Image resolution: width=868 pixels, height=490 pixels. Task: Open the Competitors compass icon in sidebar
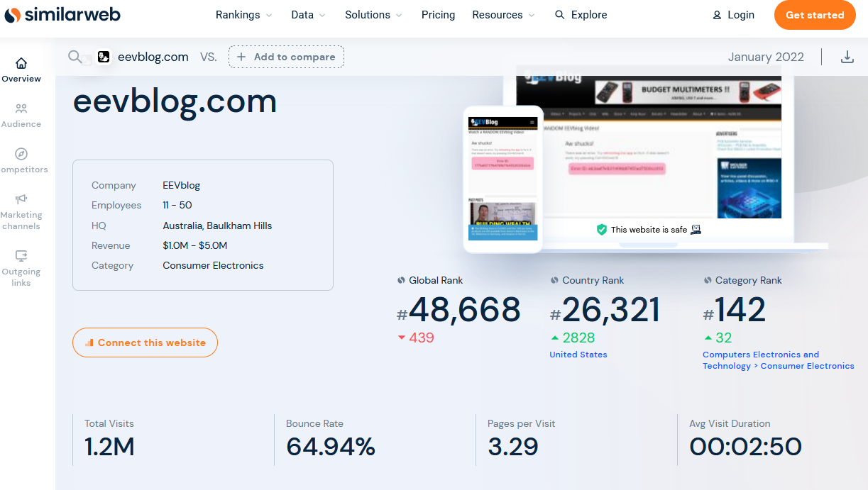point(21,154)
